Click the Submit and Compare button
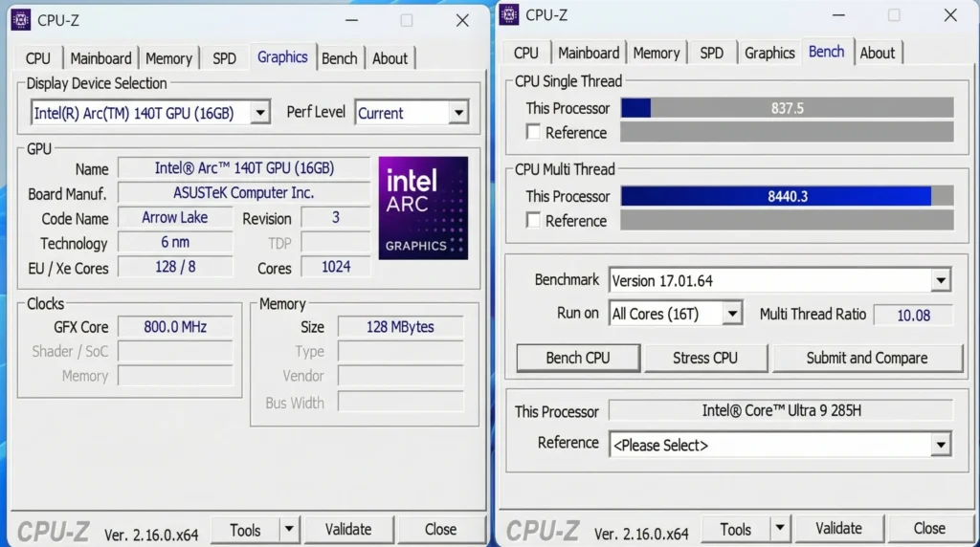This screenshot has width=980, height=547. [x=866, y=358]
